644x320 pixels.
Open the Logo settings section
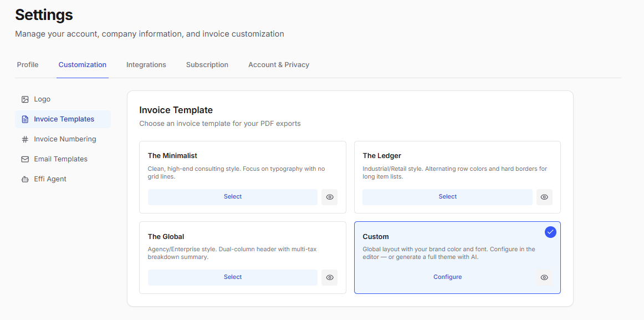point(63,99)
